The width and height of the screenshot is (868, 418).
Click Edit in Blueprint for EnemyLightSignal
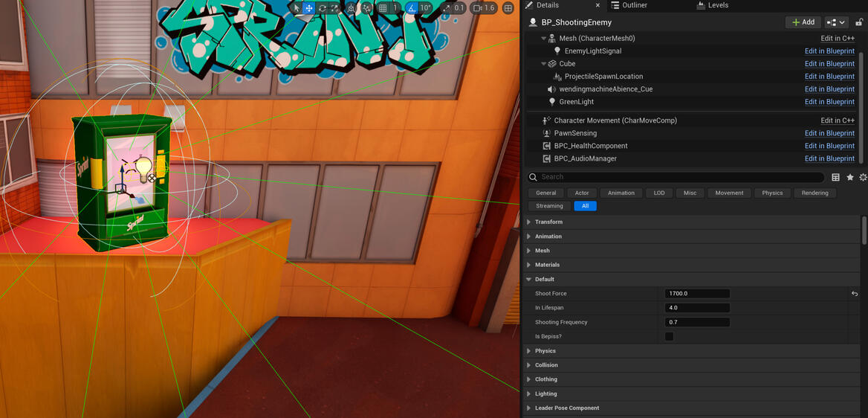pos(829,51)
